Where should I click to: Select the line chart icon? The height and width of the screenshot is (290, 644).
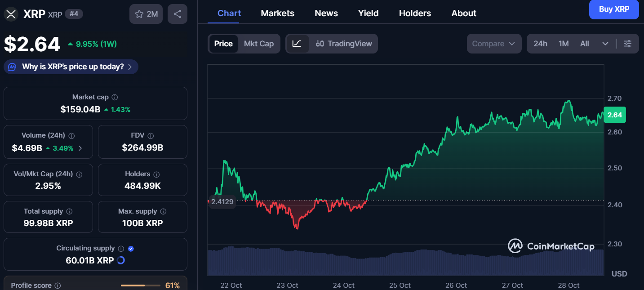[297, 44]
